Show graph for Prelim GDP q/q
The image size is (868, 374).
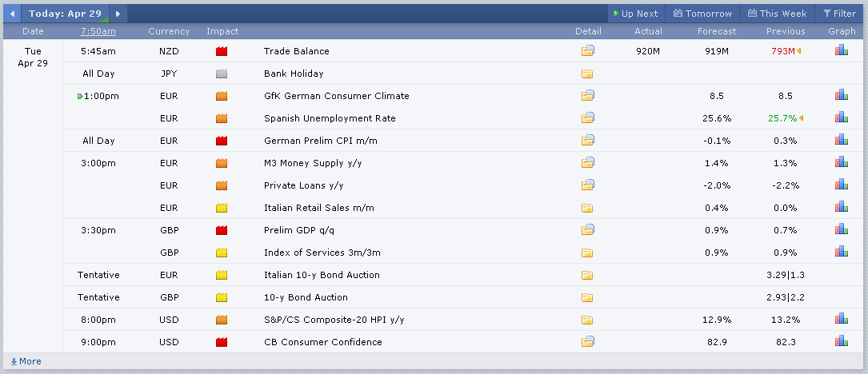coord(841,230)
